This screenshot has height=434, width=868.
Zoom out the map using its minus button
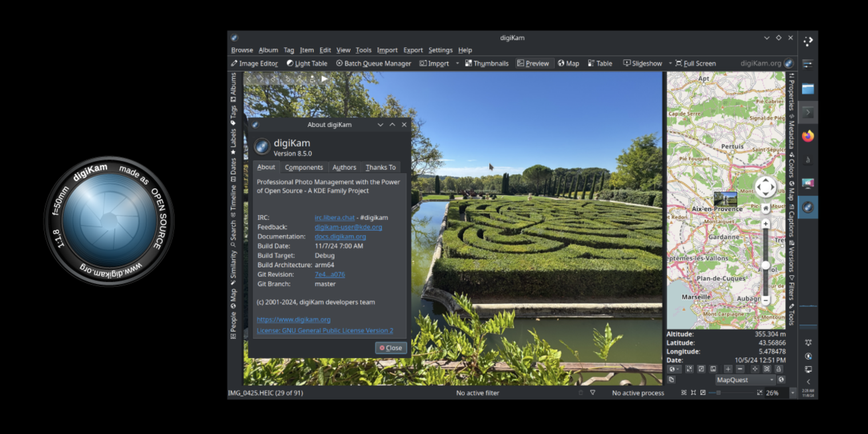click(766, 299)
